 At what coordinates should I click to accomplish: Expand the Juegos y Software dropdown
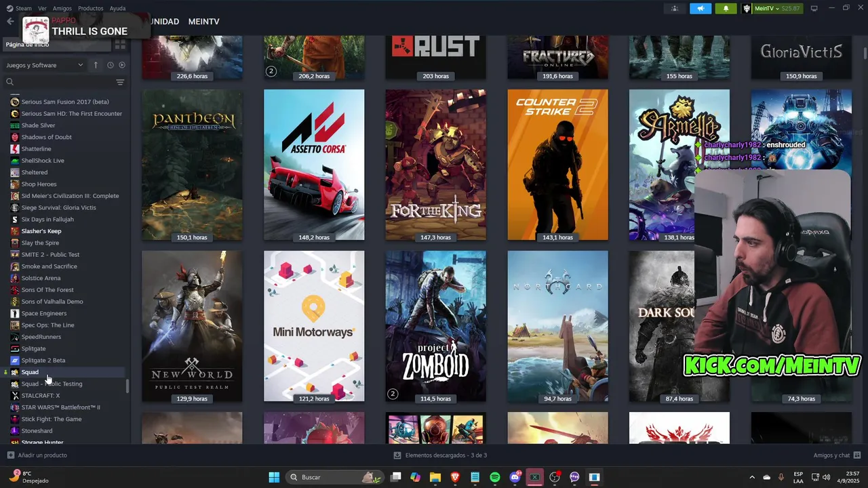coord(45,65)
